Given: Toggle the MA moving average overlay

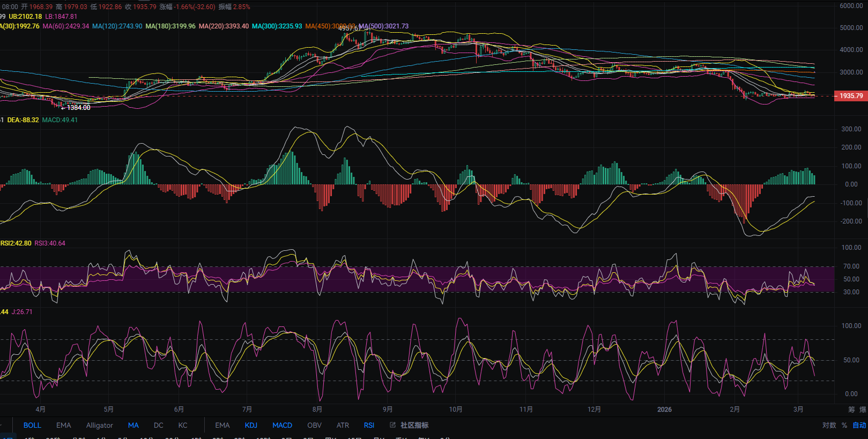Looking at the screenshot, I should point(133,425).
